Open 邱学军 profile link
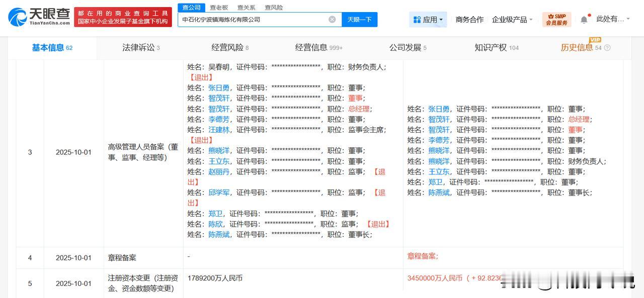644x298 pixels. [x=219, y=192]
